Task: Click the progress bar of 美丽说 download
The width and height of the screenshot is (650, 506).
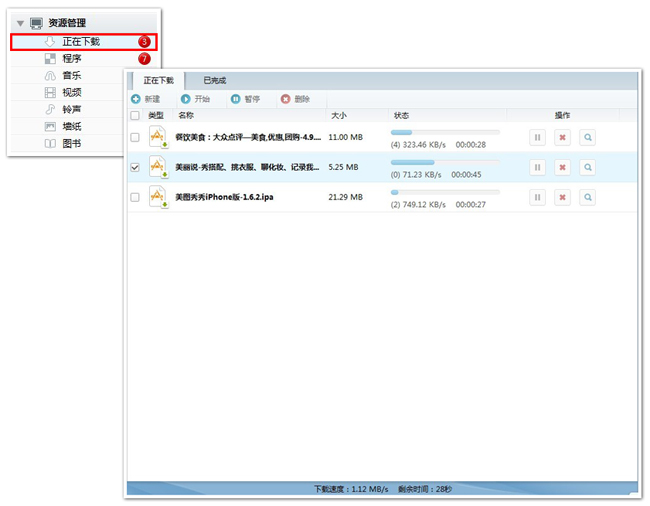Action: pos(445,162)
